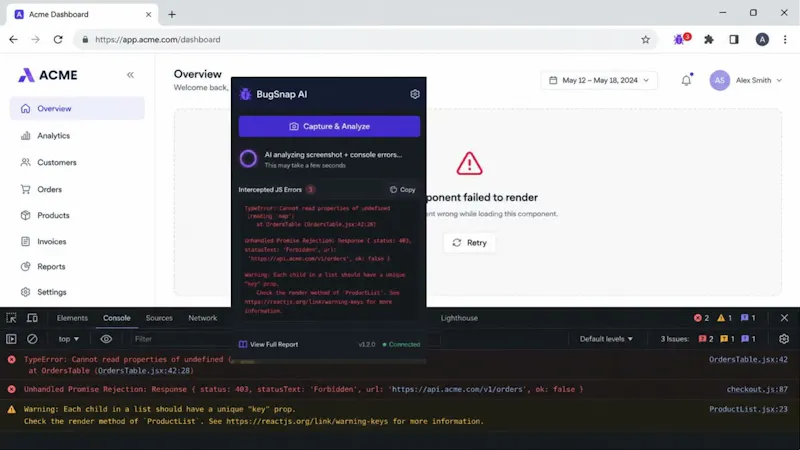Open the Default levels dropdown

(x=606, y=339)
